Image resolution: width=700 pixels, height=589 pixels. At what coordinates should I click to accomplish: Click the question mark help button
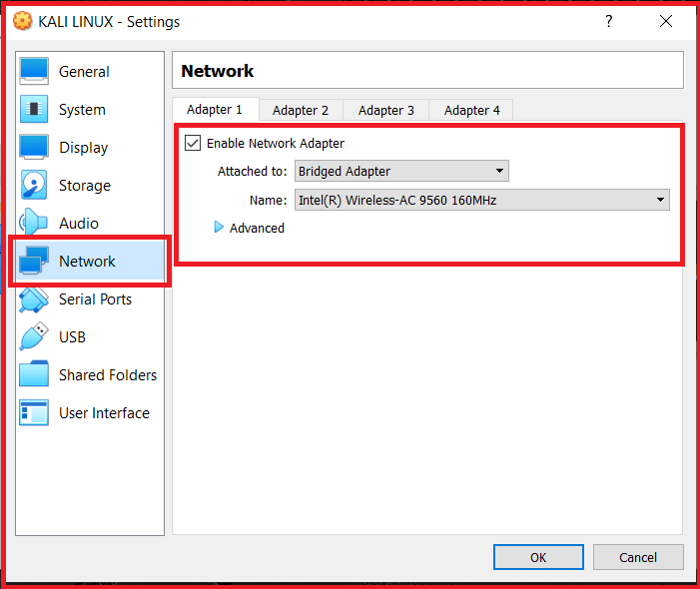tap(609, 21)
